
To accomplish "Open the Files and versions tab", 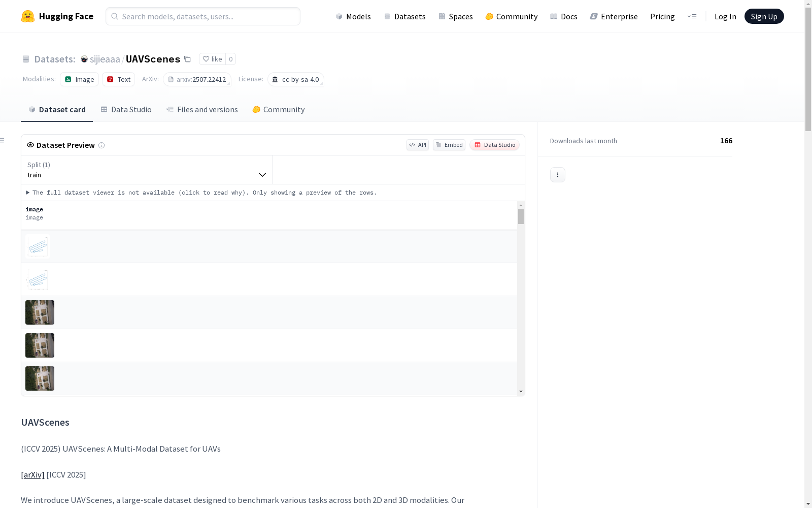I will click(202, 110).
